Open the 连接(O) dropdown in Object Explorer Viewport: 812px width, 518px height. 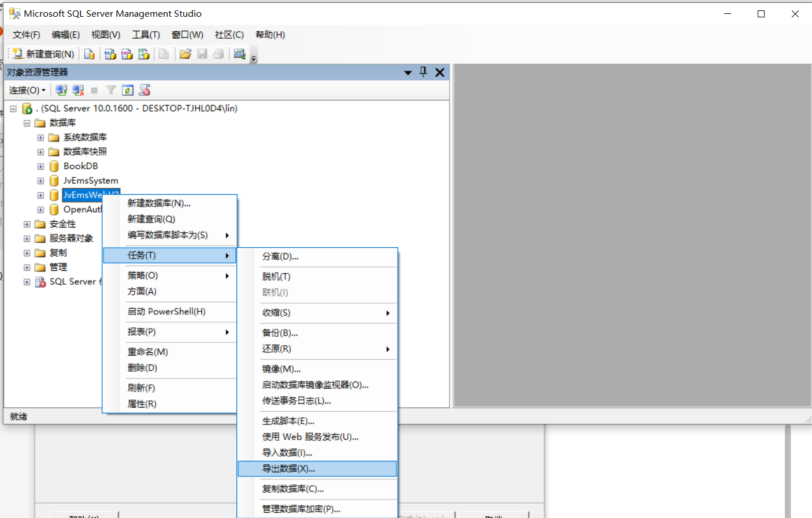point(27,90)
